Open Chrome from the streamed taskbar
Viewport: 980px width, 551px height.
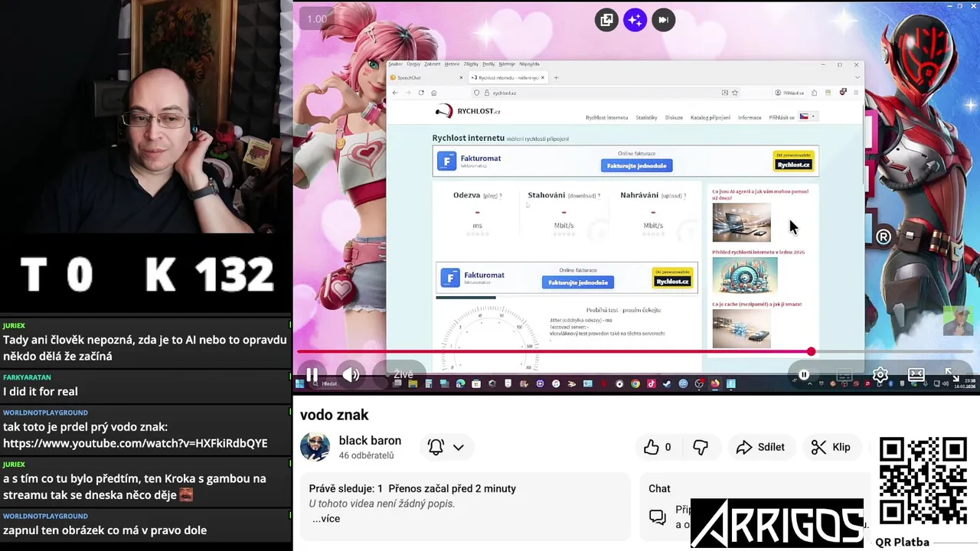(x=635, y=383)
